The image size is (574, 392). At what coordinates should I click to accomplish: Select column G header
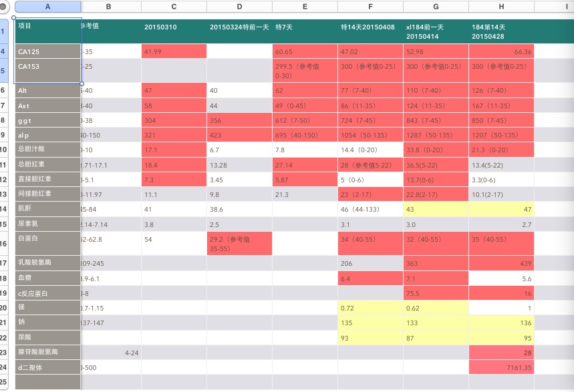click(436, 7)
